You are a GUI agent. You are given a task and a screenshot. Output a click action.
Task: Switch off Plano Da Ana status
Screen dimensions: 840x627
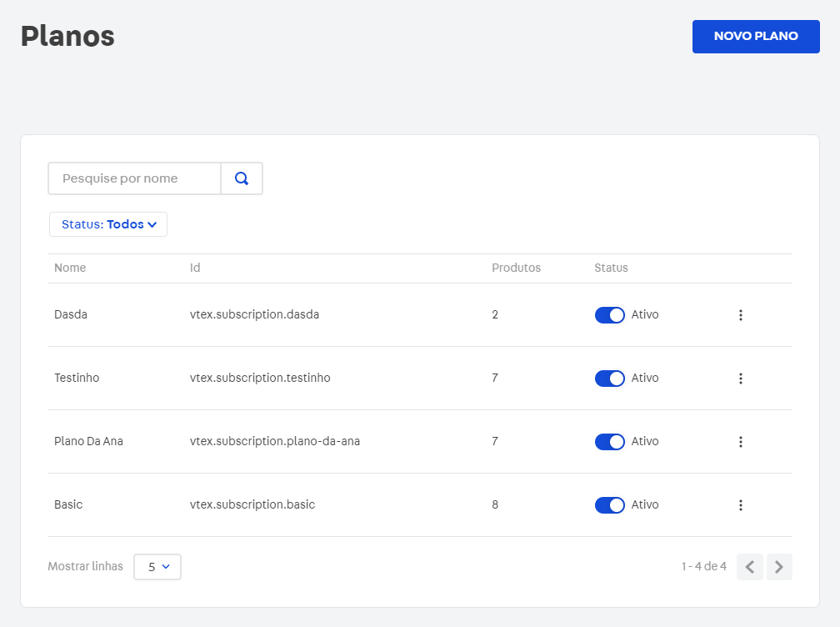609,442
